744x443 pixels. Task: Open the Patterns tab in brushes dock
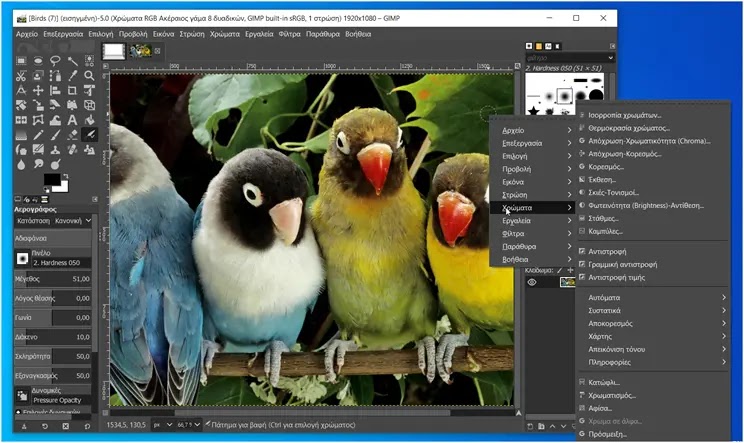(539, 46)
